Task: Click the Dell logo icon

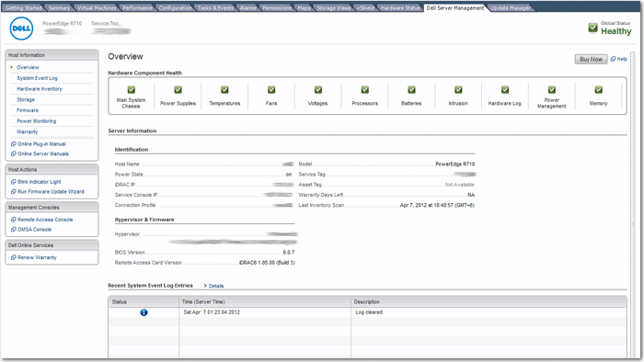Action: point(21,28)
